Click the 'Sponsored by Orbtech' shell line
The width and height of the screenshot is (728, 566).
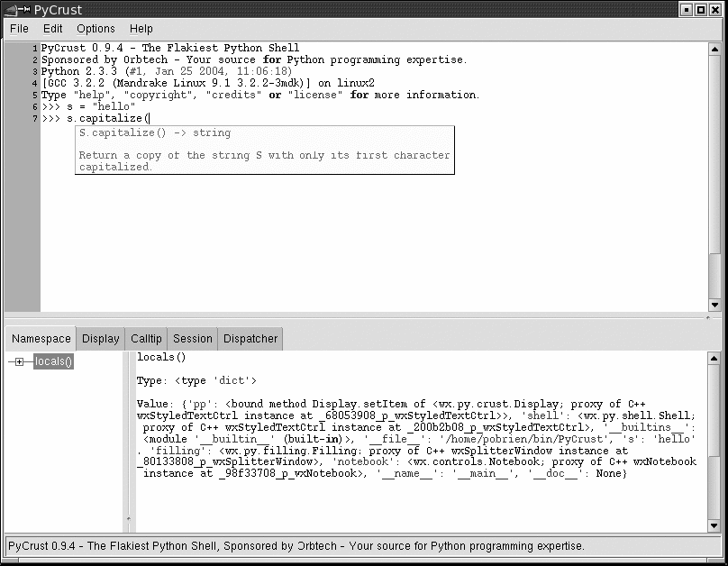tap(254, 59)
